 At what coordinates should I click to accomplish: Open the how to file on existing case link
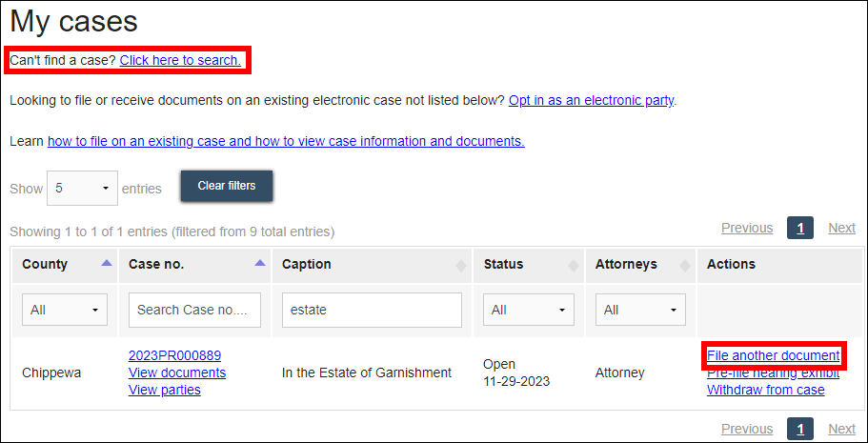[286, 141]
